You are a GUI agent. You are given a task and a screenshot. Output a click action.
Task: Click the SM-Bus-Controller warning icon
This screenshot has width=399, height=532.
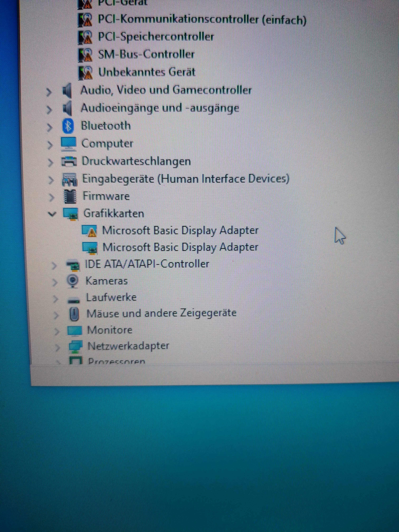coord(85,55)
